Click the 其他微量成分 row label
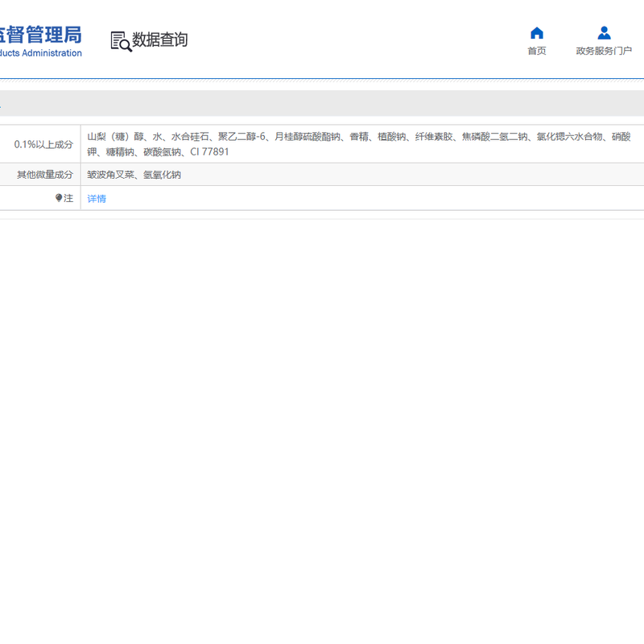644x644 pixels. point(45,175)
